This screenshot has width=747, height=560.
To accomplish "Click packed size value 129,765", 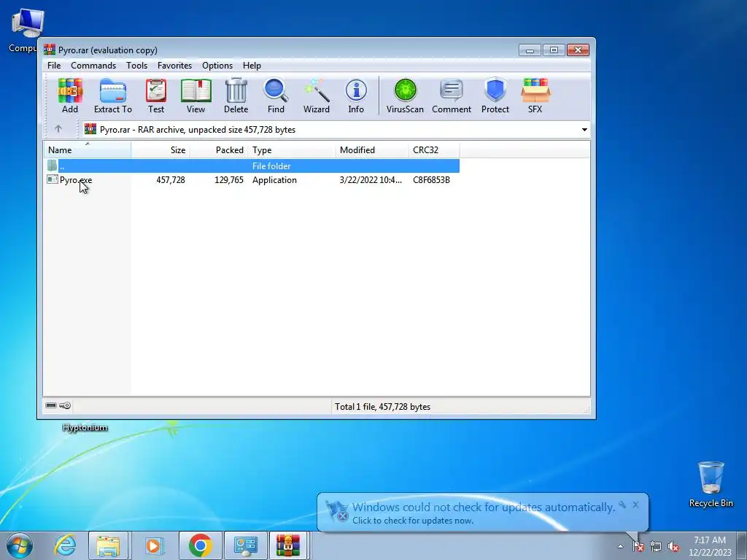I will [228, 180].
